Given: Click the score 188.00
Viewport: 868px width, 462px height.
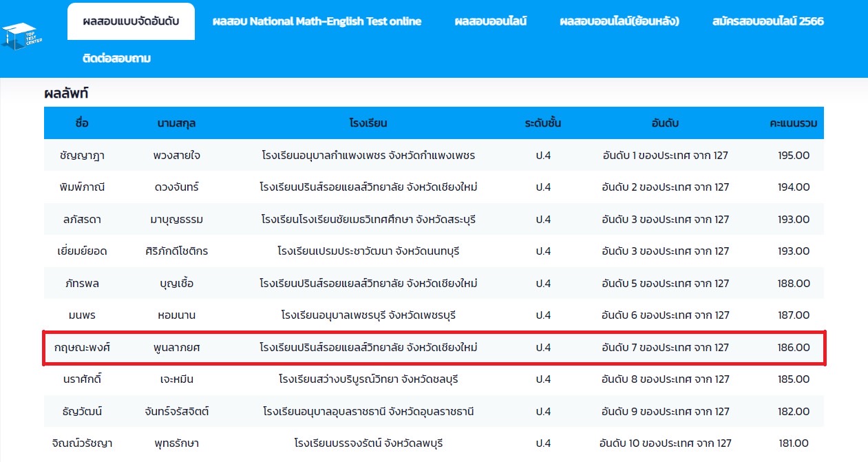Looking at the screenshot, I should point(794,284).
